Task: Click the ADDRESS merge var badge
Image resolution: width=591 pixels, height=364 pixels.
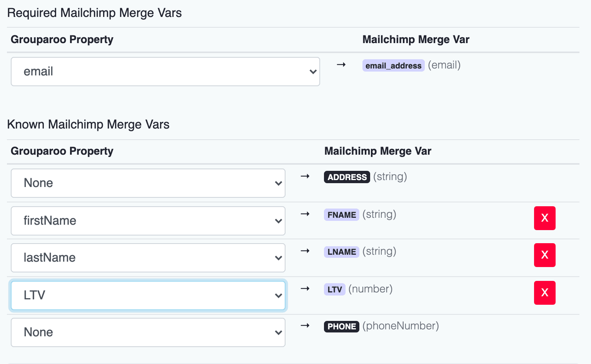Action: [x=347, y=177]
